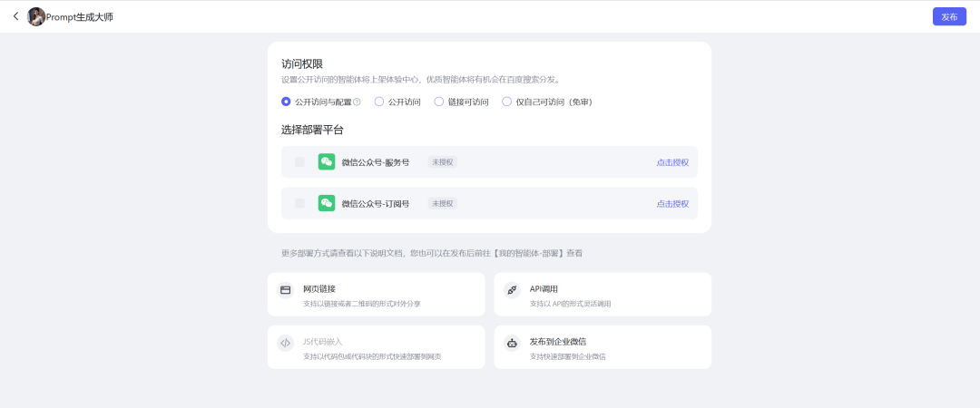
Task: Tick the 微信公众号-服务号 checkbox
Action: (300, 161)
